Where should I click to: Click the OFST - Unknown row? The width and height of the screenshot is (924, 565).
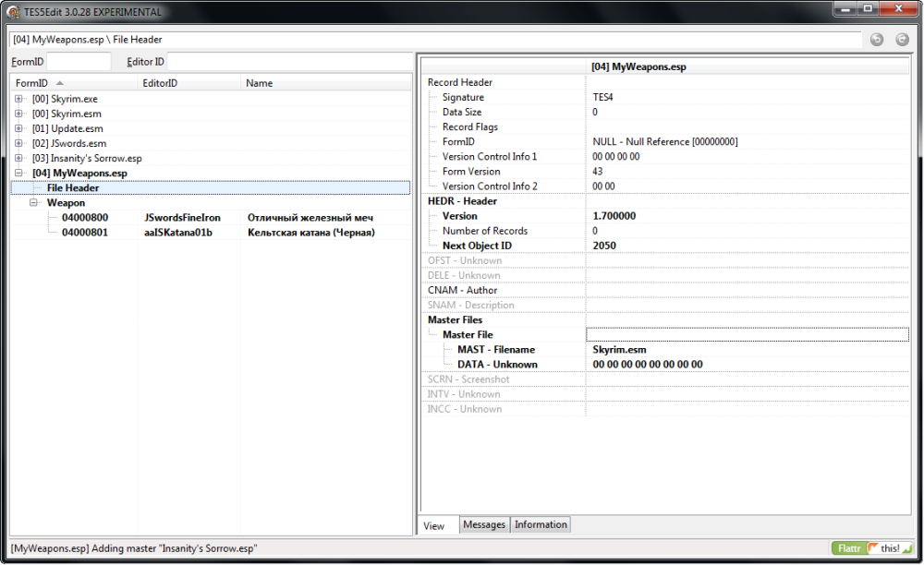pyautogui.click(x=665, y=260)
